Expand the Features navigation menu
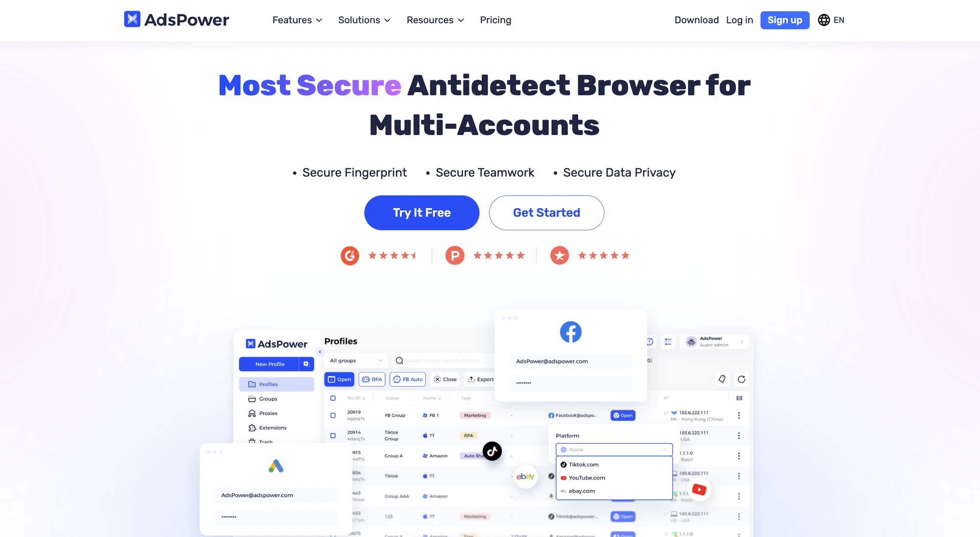The height and width of the screenshot is (537, 980). (297, 20)
